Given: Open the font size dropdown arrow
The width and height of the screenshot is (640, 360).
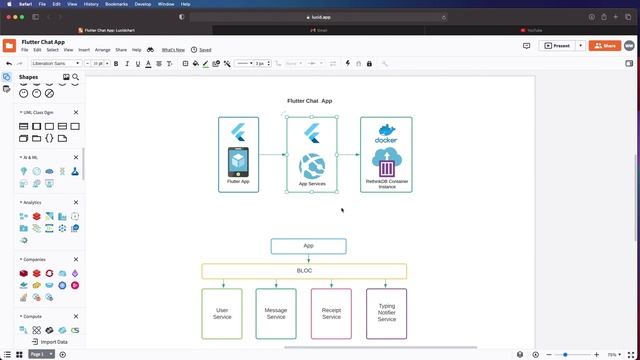Looking at the screenshot, I should click(107, 64).
